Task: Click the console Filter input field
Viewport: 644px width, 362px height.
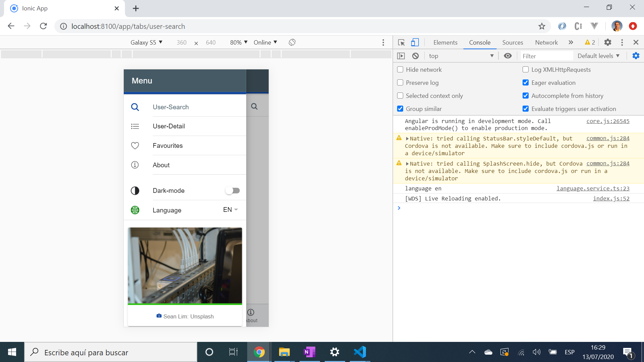Action: coord(546,56)
